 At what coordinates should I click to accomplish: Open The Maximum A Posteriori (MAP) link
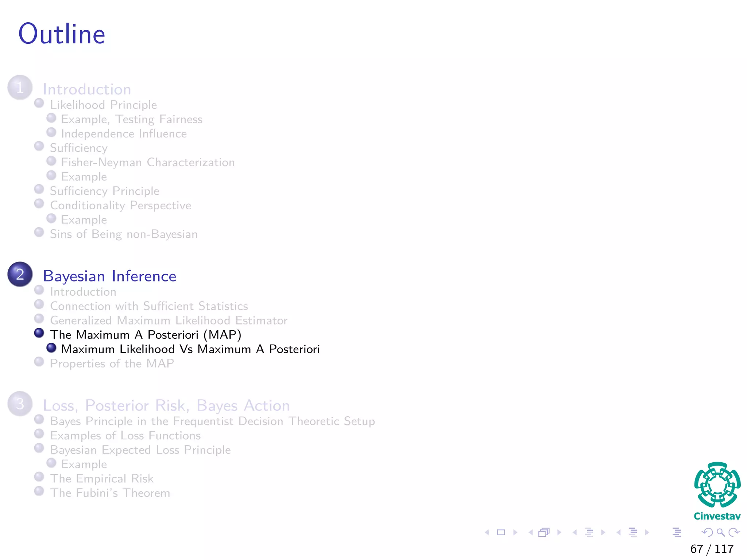click(x=146, y=335)
